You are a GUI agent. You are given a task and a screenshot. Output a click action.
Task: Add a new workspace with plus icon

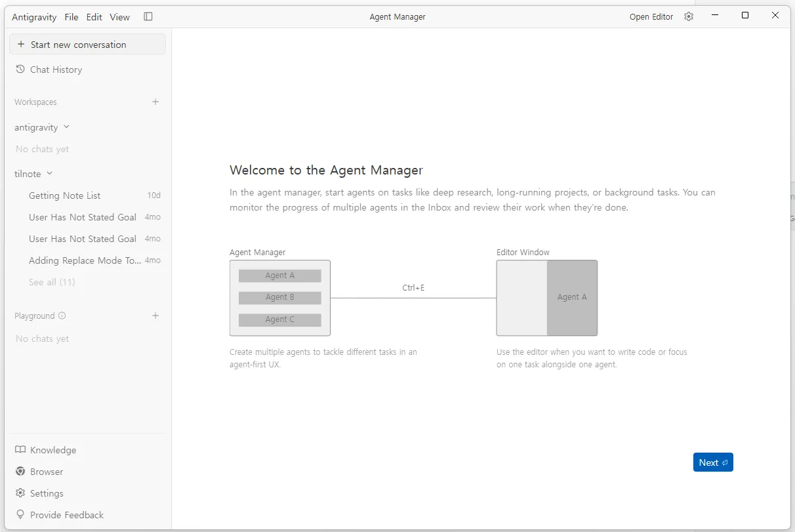click(x=155, y=102)
